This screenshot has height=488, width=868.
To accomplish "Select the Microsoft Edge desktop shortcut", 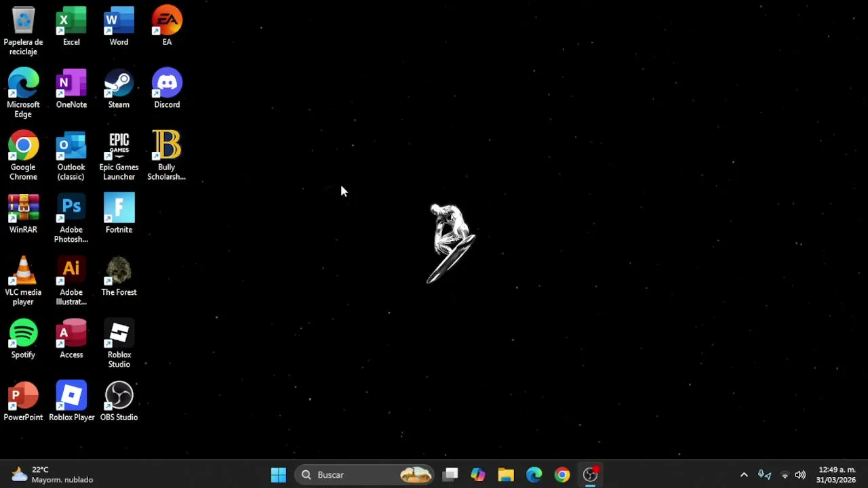I will click(x=23, y=94).
